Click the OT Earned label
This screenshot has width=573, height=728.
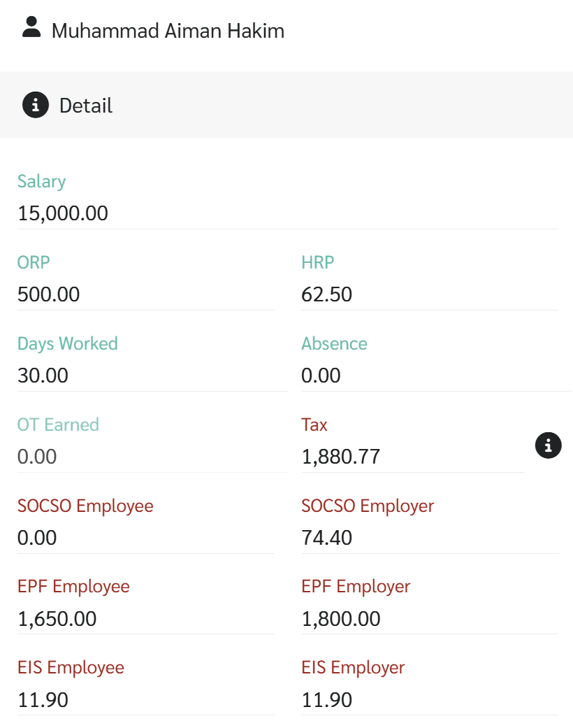pos(59,424)
